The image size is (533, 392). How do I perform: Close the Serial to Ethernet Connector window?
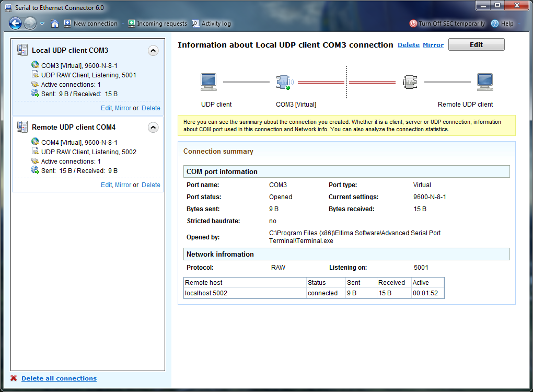click(517, 5)
